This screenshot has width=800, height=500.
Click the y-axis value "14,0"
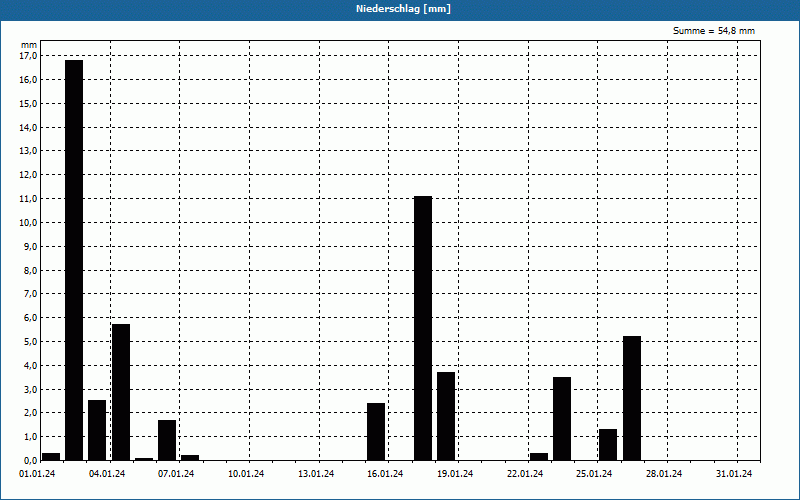(x=28, y=128)
